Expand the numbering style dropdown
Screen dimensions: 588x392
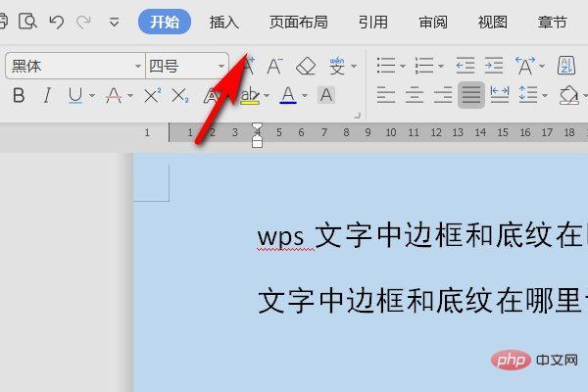(x=441, y=66)
